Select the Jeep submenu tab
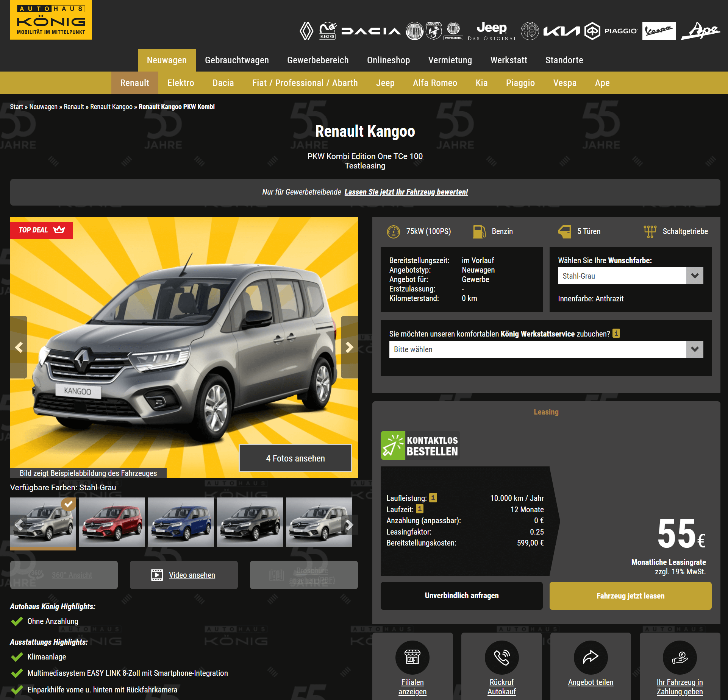 [385, 83]
